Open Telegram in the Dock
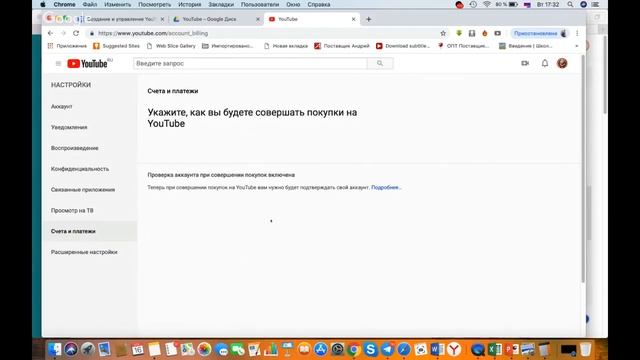The image size is (640, 360). [387, 349]
